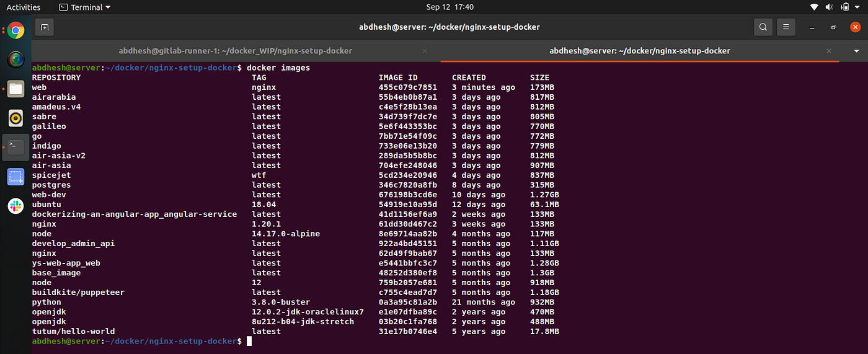The image size is (868, 354).
Task: Click the 907MB size of air-asia
Action: (x=542, y=166)
